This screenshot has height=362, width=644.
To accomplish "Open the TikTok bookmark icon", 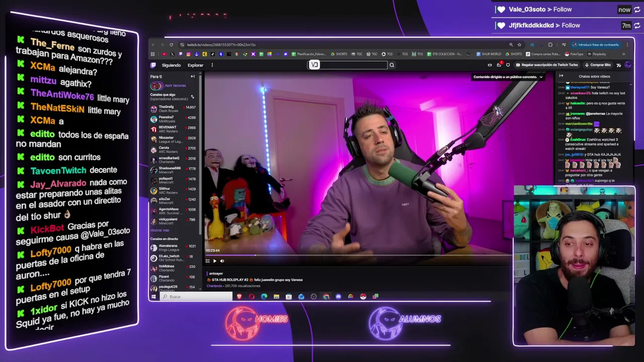I will [212, 54].
